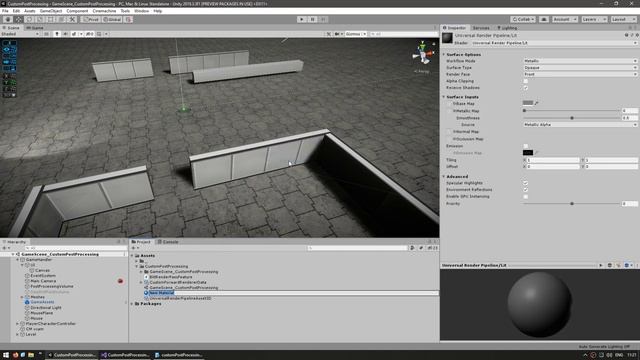Switch to the Game tab
The width and height of the screenshot is (640, 360).
coord(35,28)
